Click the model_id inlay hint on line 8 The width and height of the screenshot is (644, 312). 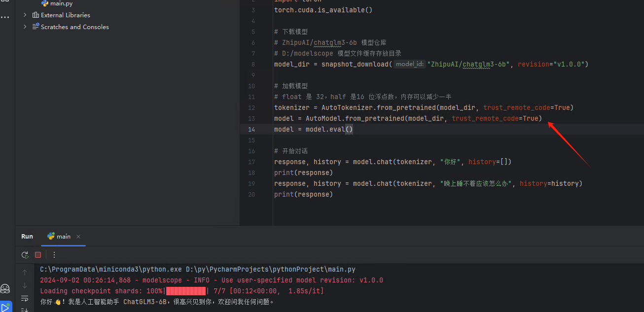point(409,64)
